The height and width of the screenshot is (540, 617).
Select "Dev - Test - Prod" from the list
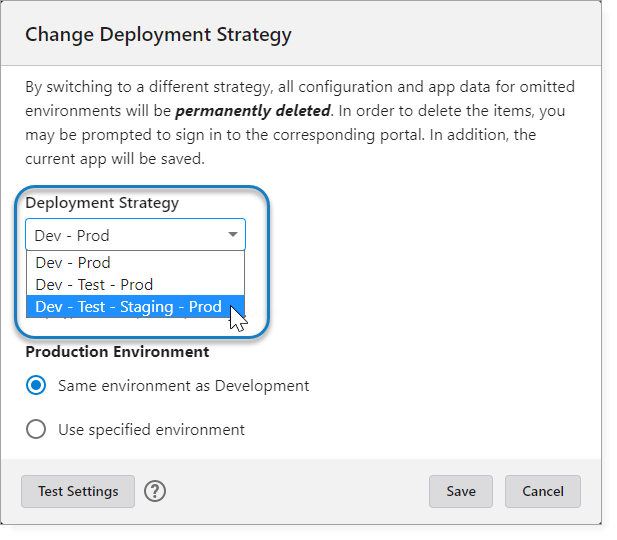94,285
